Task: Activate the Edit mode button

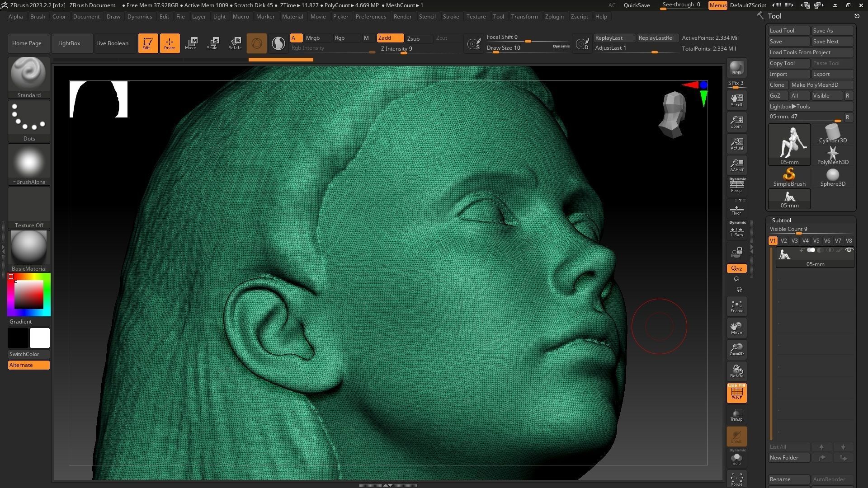Action: coord(148,43)
